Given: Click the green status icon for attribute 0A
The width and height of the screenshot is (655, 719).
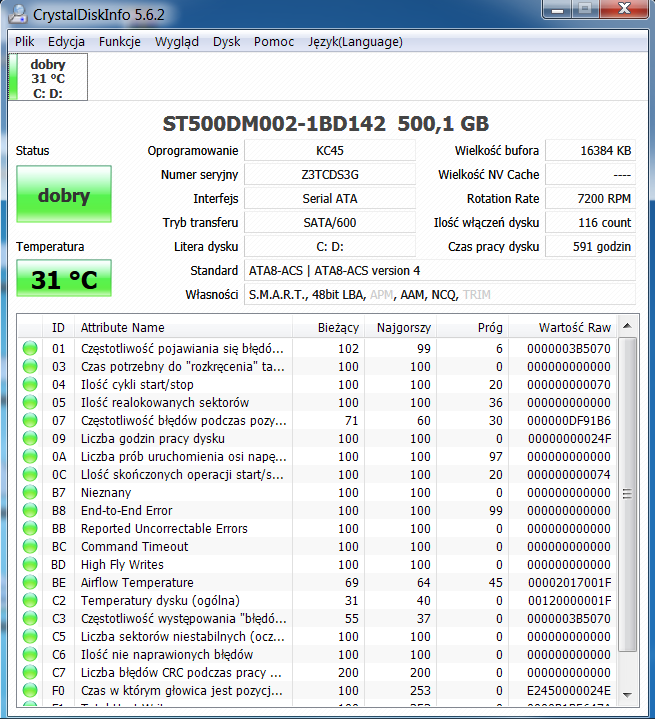Looking at the screenshot, I should 30,456.
